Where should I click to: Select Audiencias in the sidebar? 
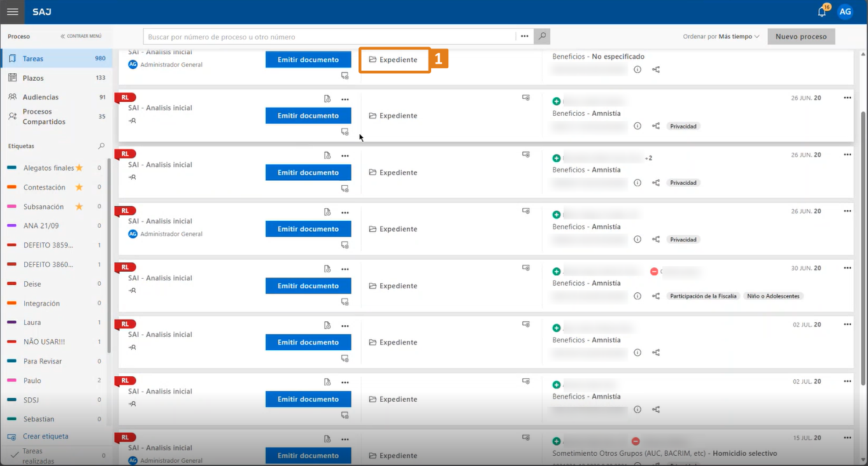pyautogui.click(x=56, y=97)
